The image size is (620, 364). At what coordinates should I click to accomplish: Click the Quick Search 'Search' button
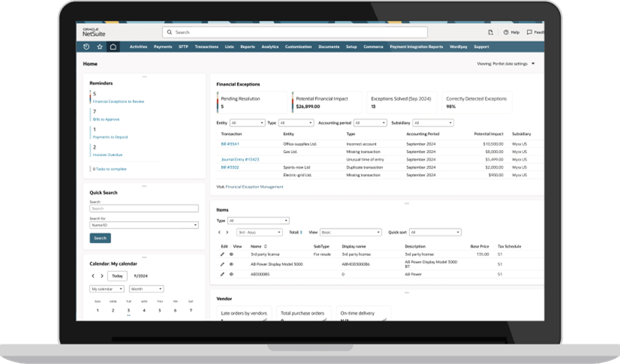pyautogui.click(x=100, y=238)
